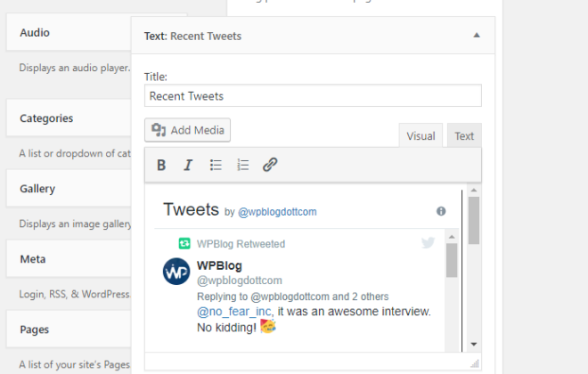Insert a numbered list
The width and height of the screenshot is (588, 374).
point(242,165)
